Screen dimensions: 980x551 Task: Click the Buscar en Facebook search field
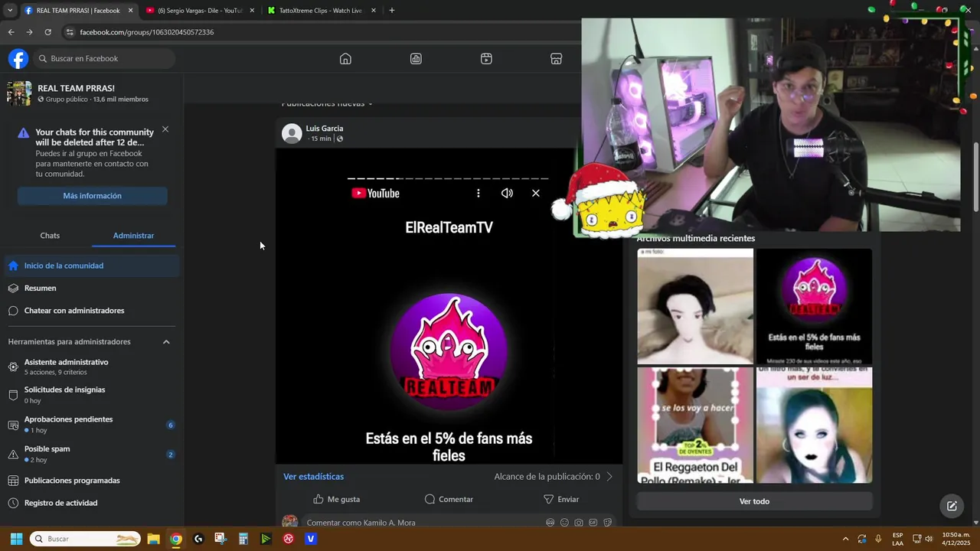click(105, 59)
